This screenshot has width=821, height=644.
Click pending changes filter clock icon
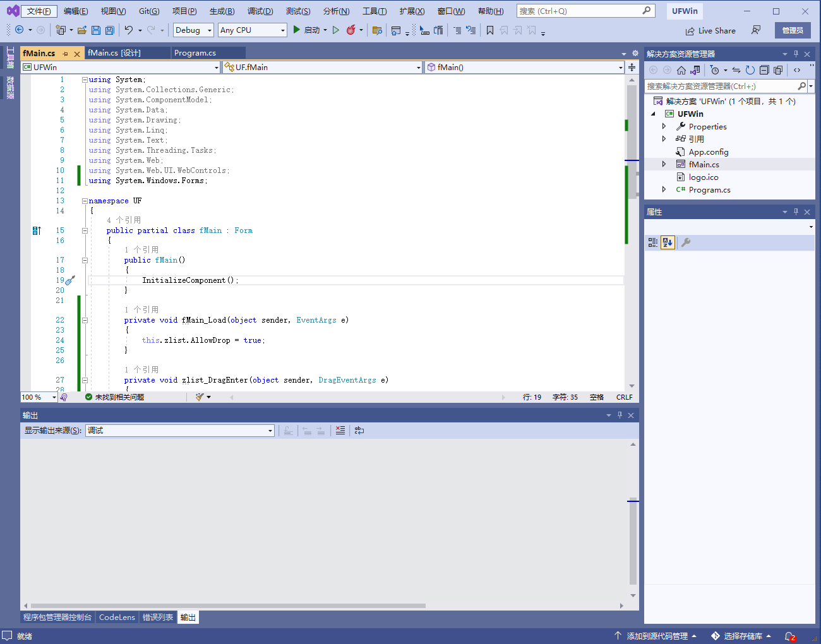715,70
